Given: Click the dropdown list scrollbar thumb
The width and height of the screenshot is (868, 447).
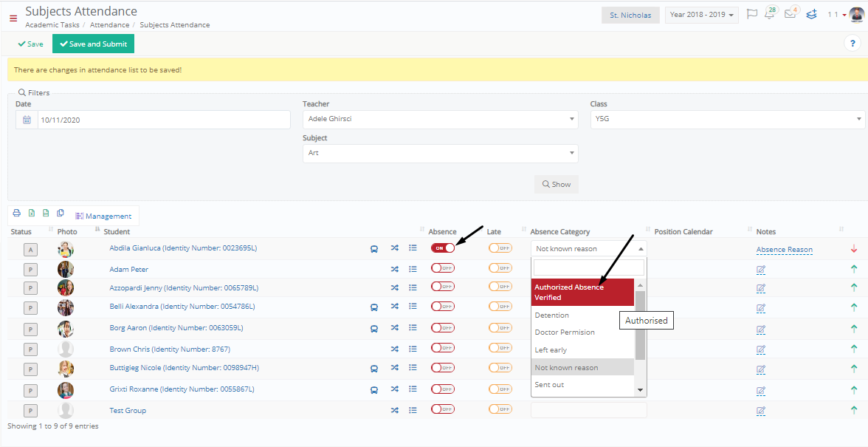Looking at the screenshot, I should click(641, 324).
